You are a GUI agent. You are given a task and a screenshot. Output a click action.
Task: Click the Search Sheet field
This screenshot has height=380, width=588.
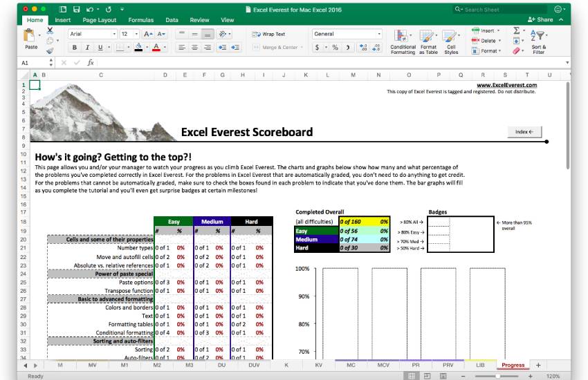click(x=500, y=10)
